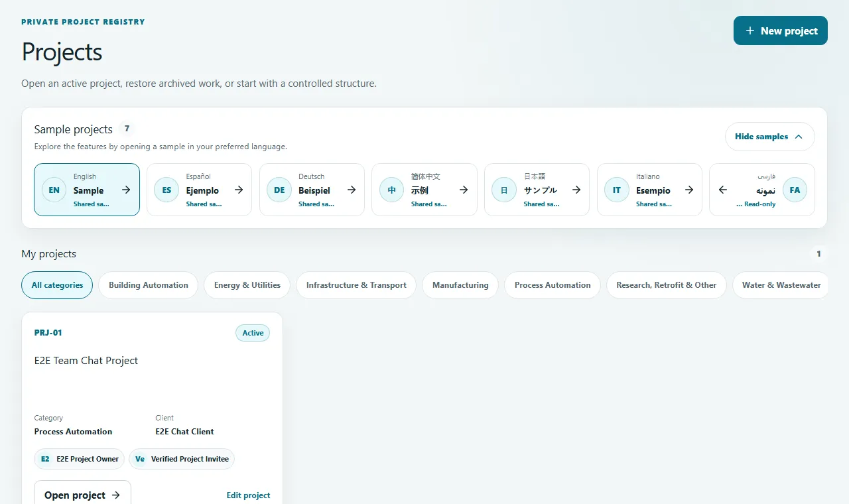Filter by Energy & Utilities
This screenshot has height=504, width=849.
[247, 285]
